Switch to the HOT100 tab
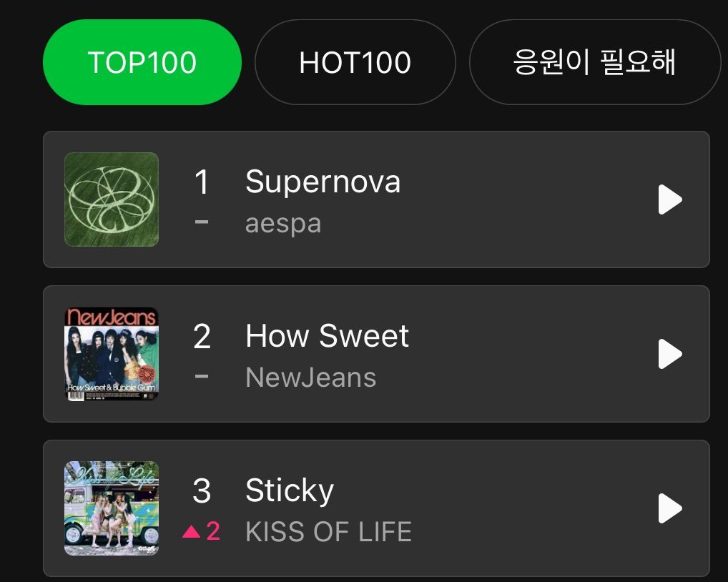The width and height of the screenshot is (728, 582). 355,63
